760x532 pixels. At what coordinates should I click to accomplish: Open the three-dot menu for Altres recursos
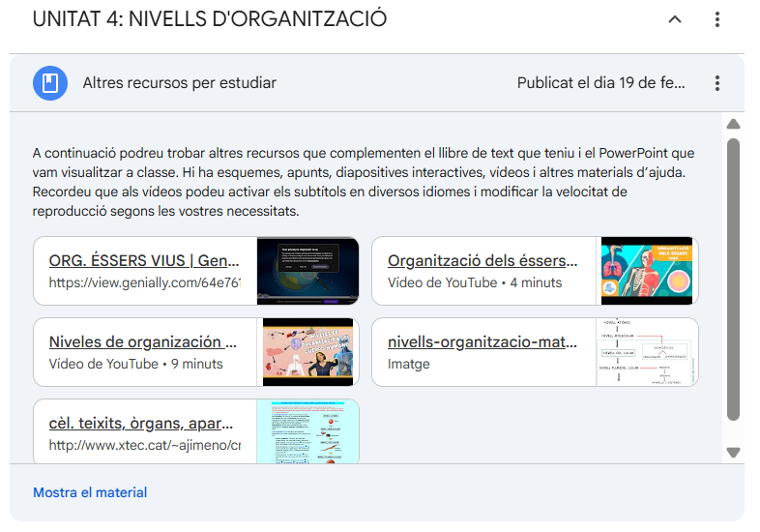tap(716, 83)
